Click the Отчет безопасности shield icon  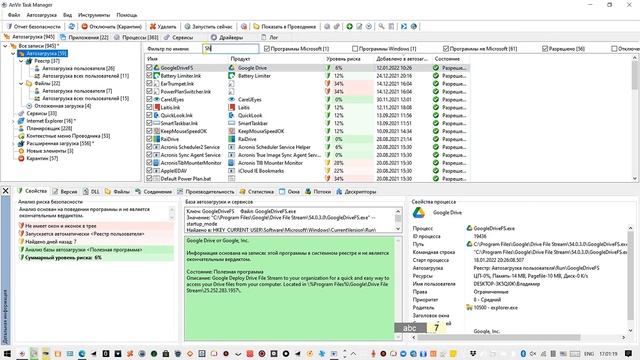tap(9, 27)
